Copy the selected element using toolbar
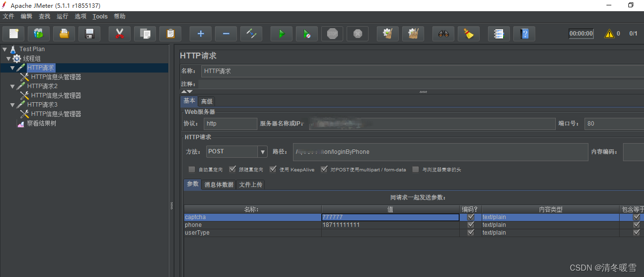 145,34
